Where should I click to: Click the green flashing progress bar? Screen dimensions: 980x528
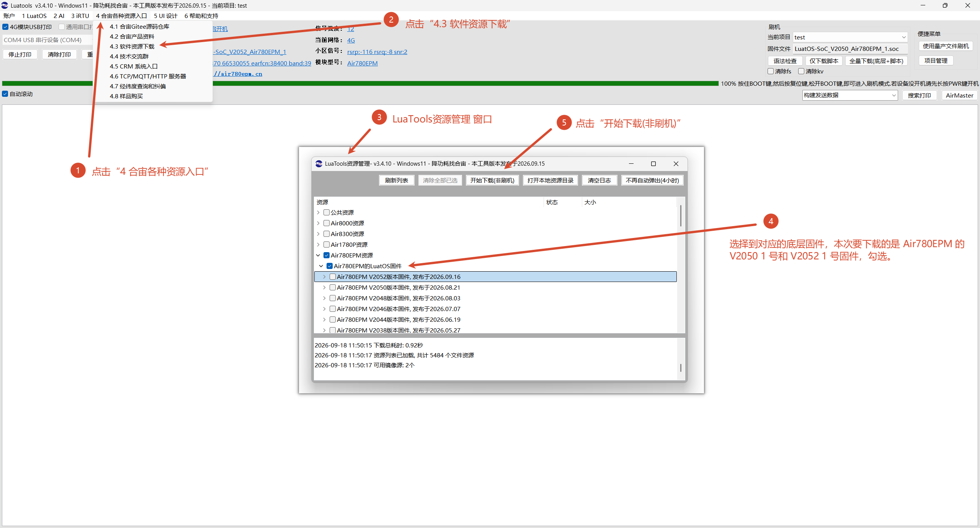click(360, 83)
